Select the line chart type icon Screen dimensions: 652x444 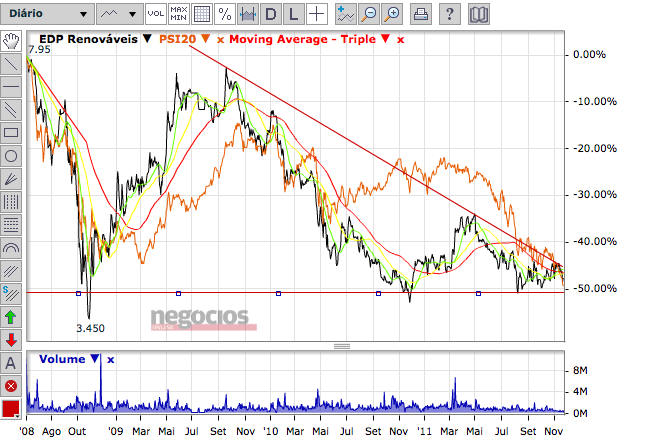click(x=109, y=14)
